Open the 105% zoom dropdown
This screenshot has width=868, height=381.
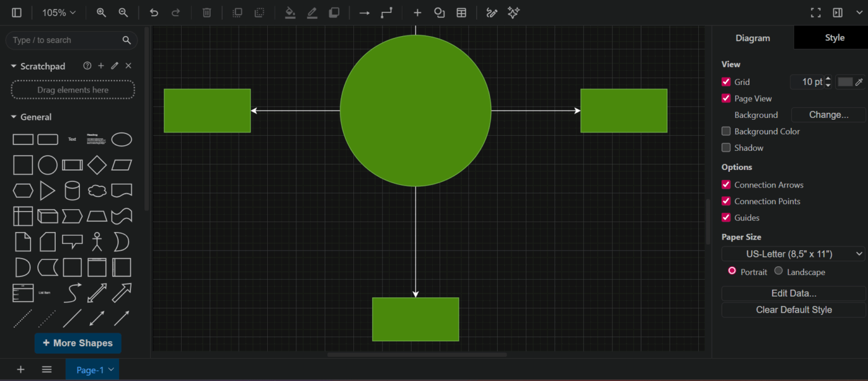59,12
